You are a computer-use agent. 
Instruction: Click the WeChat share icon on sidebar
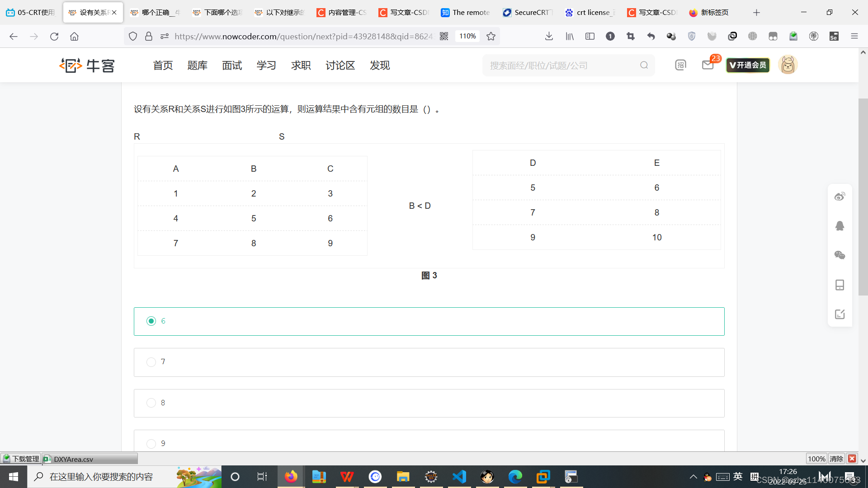tap(840, 255)
